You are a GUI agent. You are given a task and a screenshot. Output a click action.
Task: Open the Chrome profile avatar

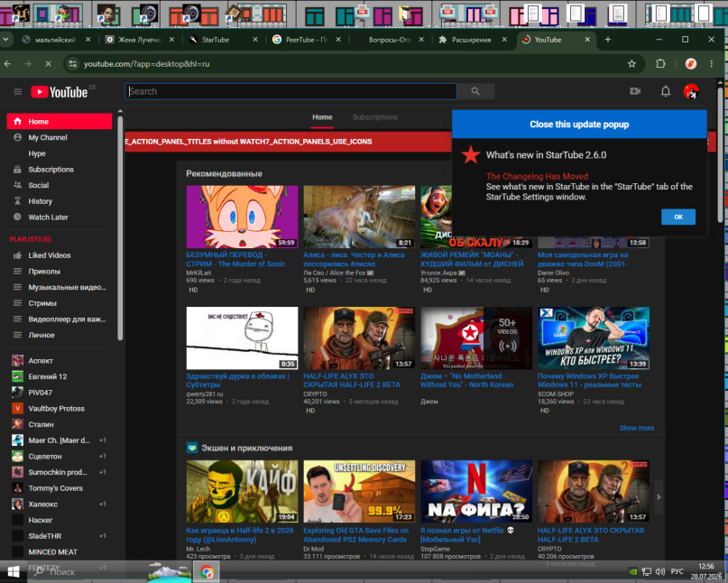[x=690, y=64]
